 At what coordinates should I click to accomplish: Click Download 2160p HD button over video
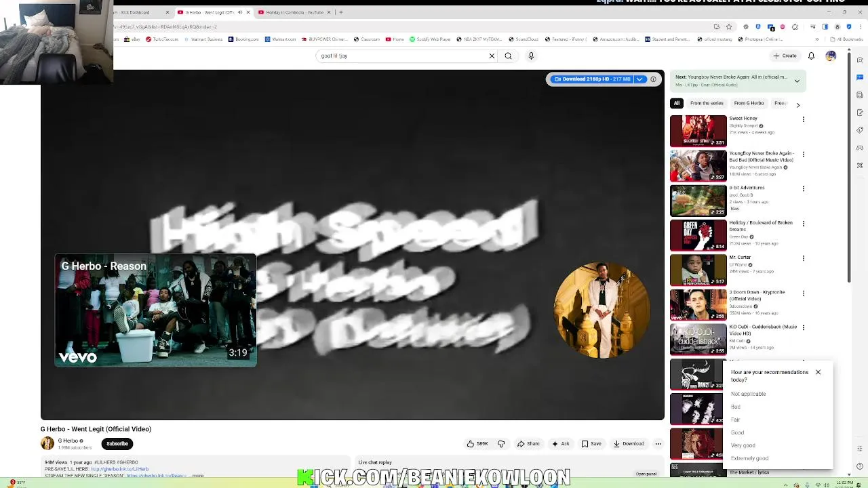click(591, 79)
